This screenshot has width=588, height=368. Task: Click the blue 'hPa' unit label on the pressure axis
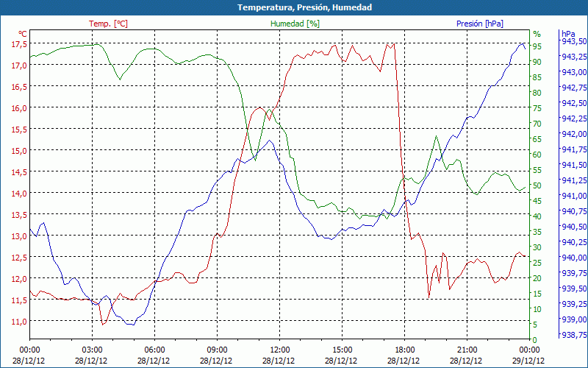(568, 34)
